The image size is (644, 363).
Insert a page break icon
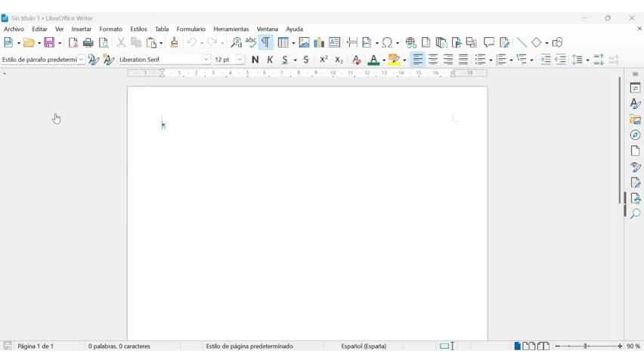(352, 42)
